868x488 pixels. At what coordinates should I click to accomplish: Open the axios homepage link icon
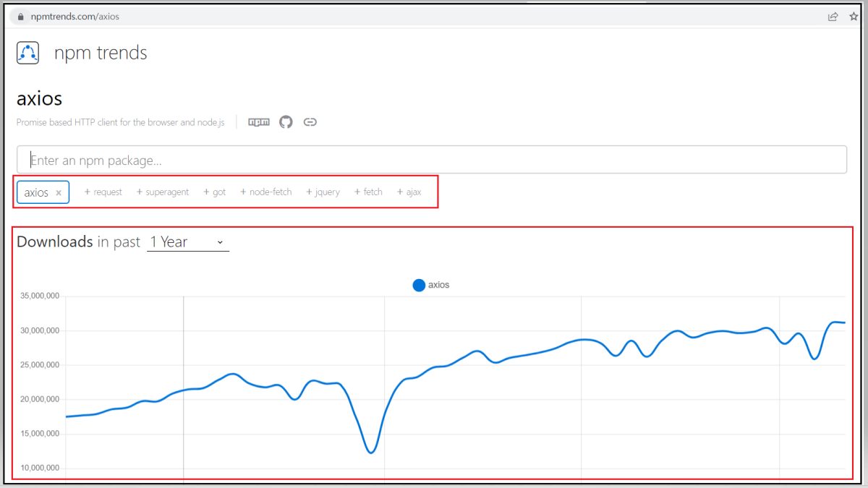(x=310, y=122)
